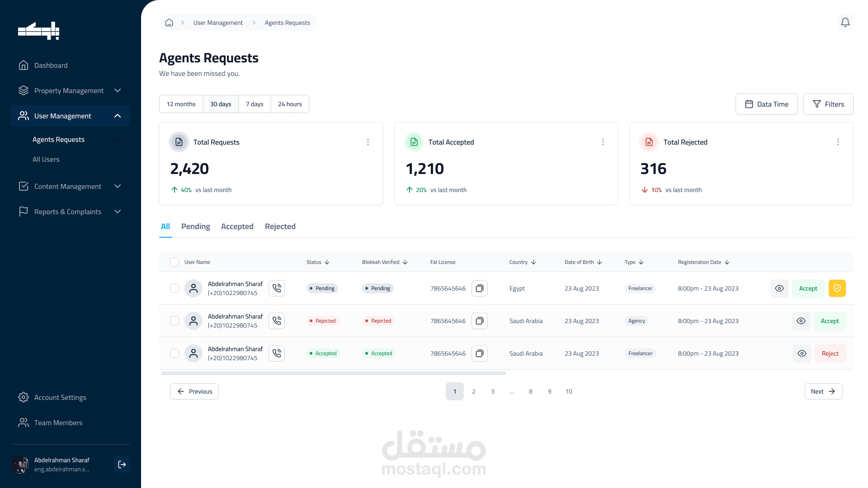
Task: Check the checkbox for the Pending row
Action: (175, 288)
